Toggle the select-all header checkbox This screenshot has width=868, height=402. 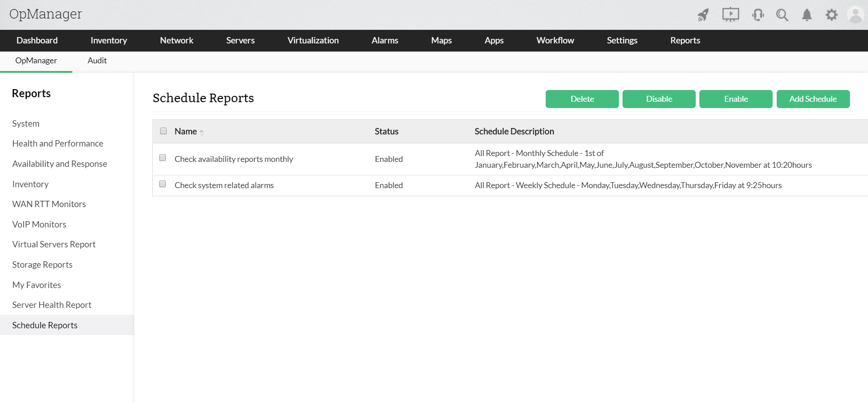(x=163, y=131)
